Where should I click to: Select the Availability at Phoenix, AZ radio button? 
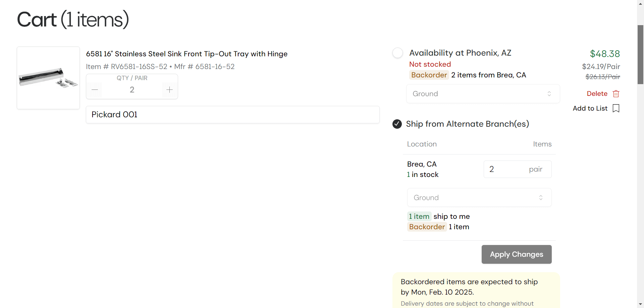coord(397,53)
